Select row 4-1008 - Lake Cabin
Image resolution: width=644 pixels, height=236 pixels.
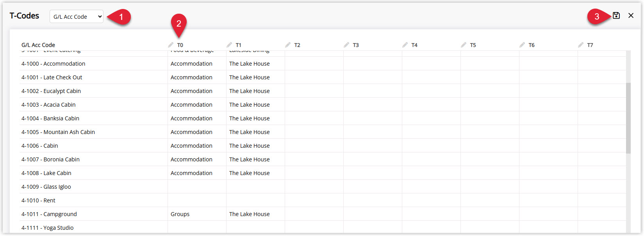[x=323, y=173]
